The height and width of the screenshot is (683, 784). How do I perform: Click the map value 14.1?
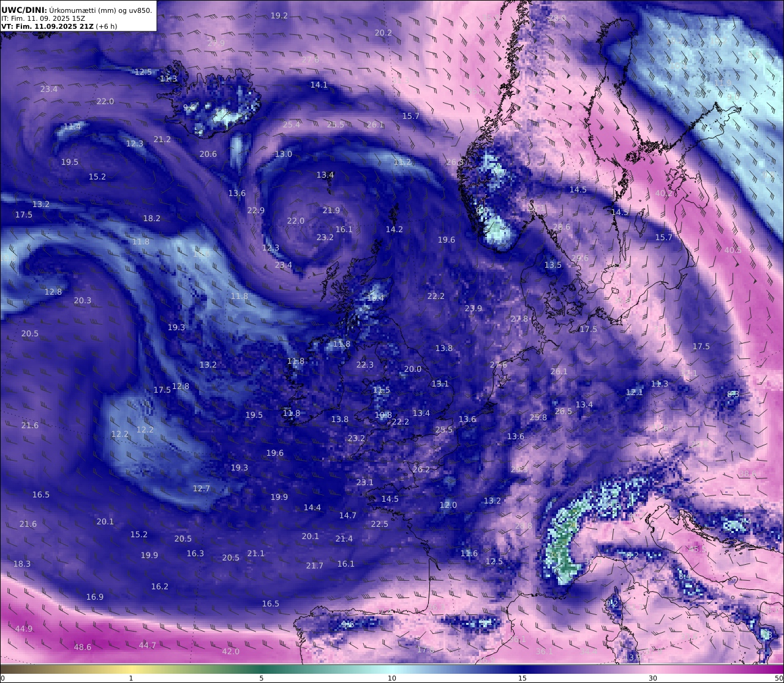click(x=319, y=85)
